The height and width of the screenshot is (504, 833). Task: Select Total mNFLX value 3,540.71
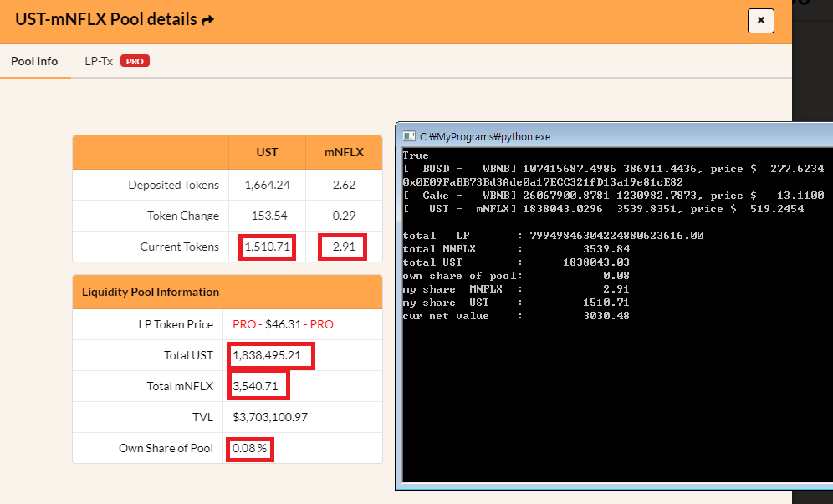tap(256, 386)
